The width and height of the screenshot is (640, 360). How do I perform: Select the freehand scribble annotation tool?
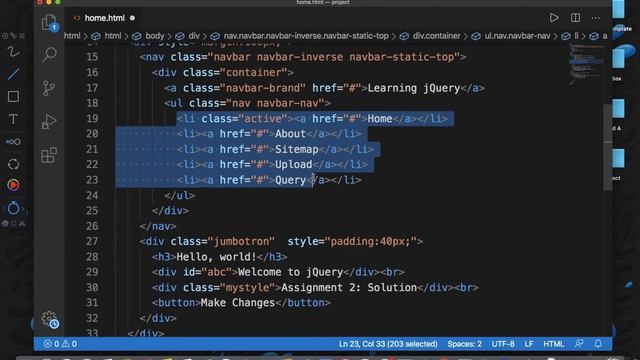tap(13, 52)
